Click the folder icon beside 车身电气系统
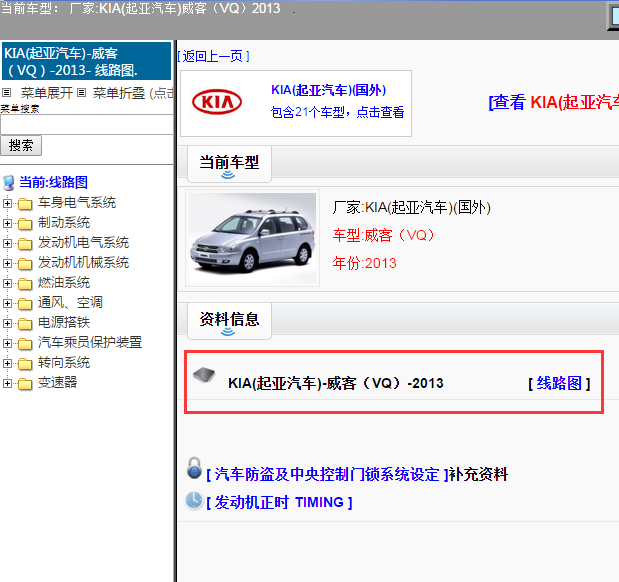This screenshot has width=619, height=582. tap(25, 204)
